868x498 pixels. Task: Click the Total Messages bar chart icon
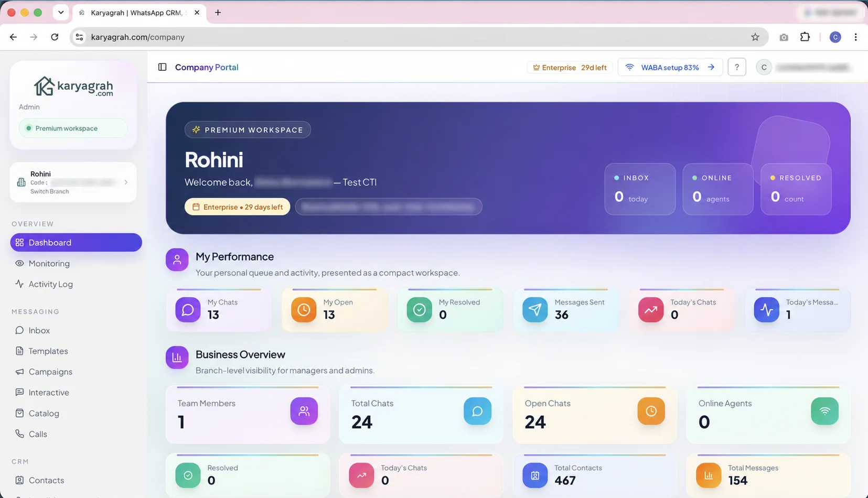click(x=709, y=475)
